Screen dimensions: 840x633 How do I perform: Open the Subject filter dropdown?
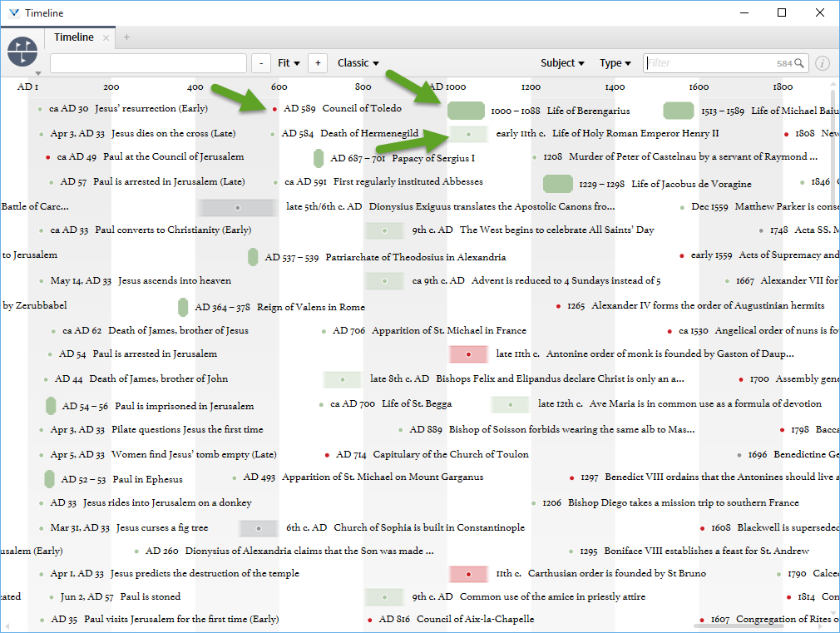(x=562, y=63)
